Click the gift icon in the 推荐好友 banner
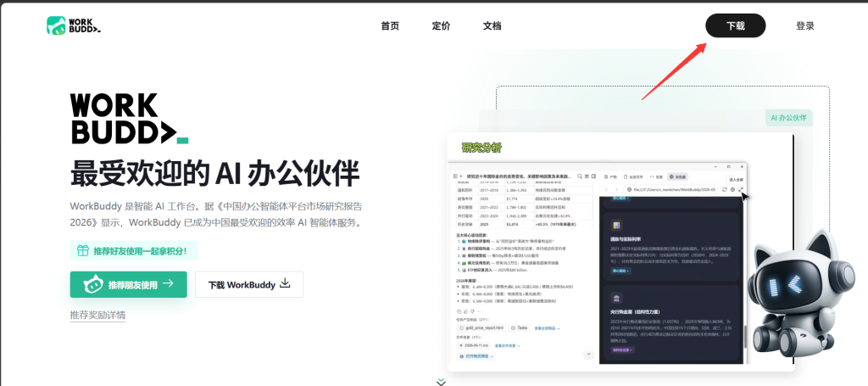The image size is (868, 386). point(82,251)
